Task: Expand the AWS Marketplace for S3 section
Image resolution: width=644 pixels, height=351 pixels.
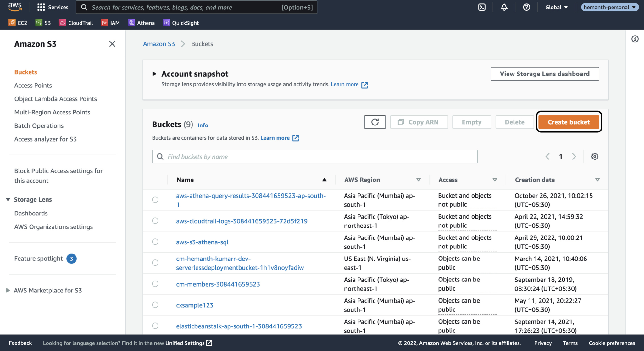Action: pos(8,290)
